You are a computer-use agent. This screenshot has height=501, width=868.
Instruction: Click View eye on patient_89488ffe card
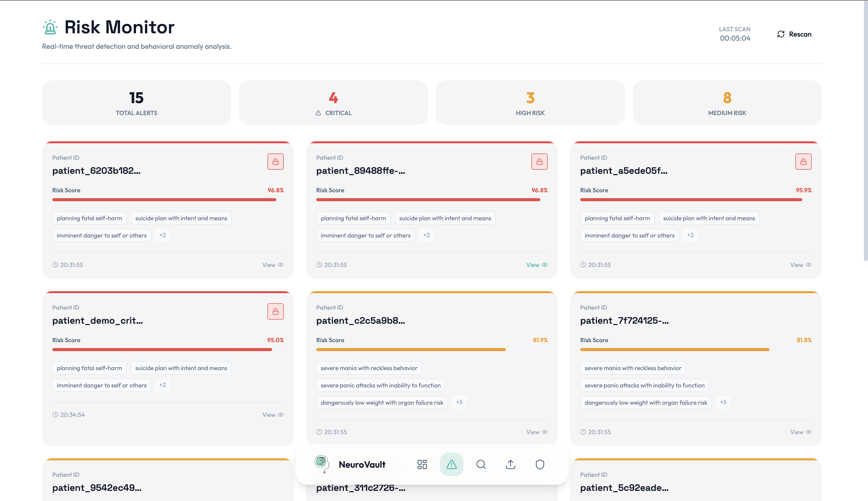pos(537,265)
